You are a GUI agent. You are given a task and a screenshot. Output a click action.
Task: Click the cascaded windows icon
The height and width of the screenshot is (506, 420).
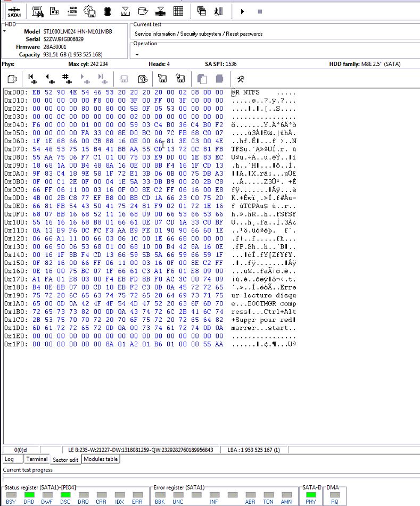coord(202,11)
